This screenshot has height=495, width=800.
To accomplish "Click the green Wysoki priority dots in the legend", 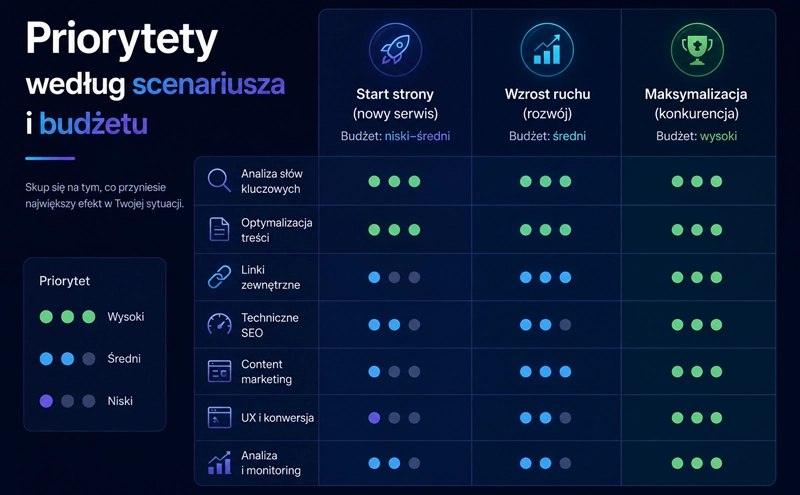I will click(x=67, y=317).
